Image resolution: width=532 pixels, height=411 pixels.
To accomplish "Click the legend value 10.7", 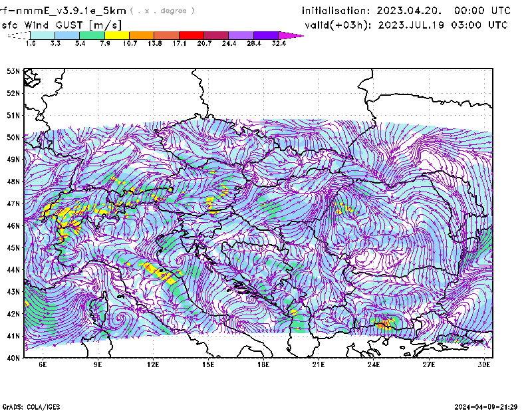I will 130,43.
